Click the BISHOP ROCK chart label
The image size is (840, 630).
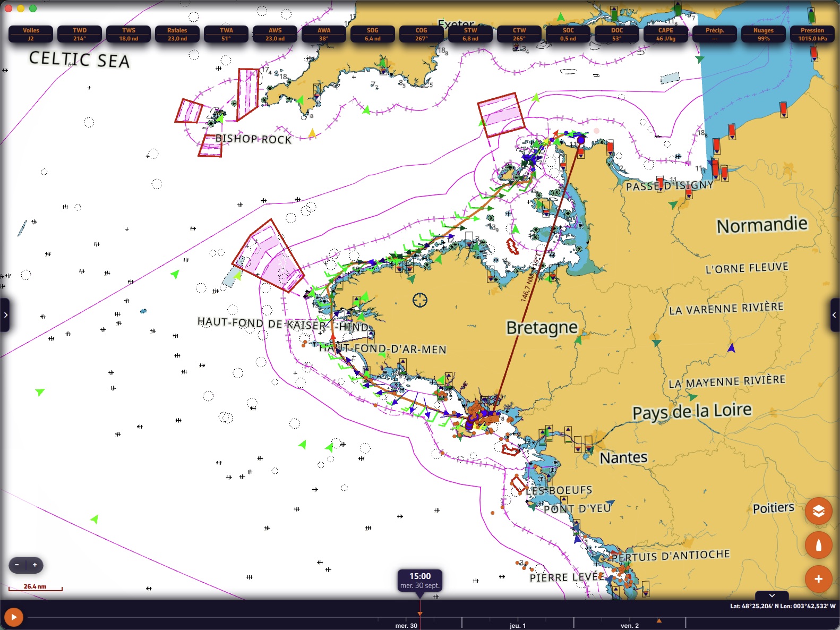(x=253, y=139)
